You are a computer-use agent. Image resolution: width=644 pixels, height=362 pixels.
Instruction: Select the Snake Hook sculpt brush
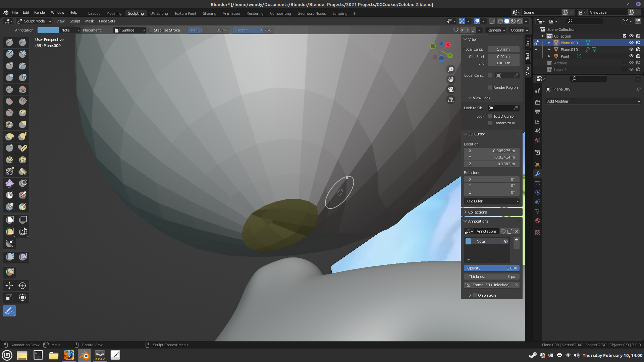(22, 136)
